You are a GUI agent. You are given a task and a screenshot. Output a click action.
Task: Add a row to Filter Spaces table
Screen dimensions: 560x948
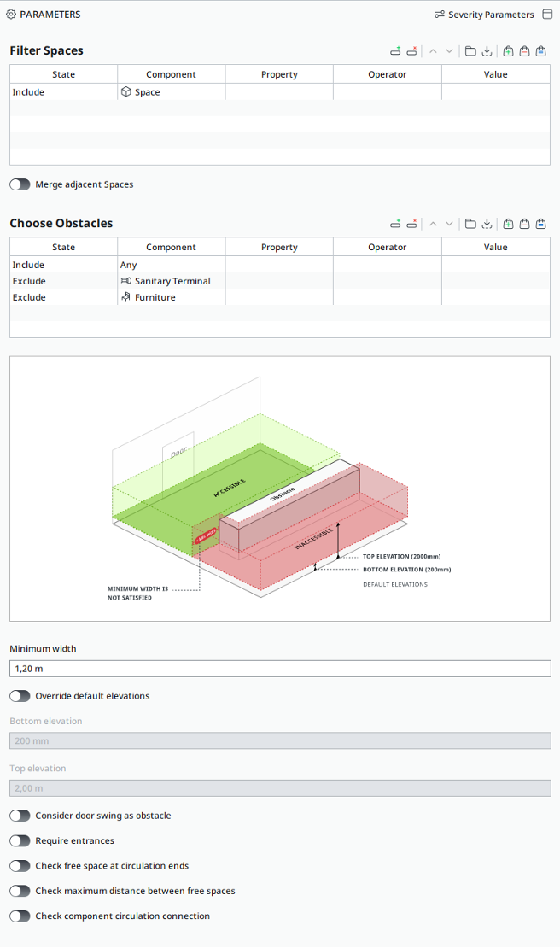(395, 51)
